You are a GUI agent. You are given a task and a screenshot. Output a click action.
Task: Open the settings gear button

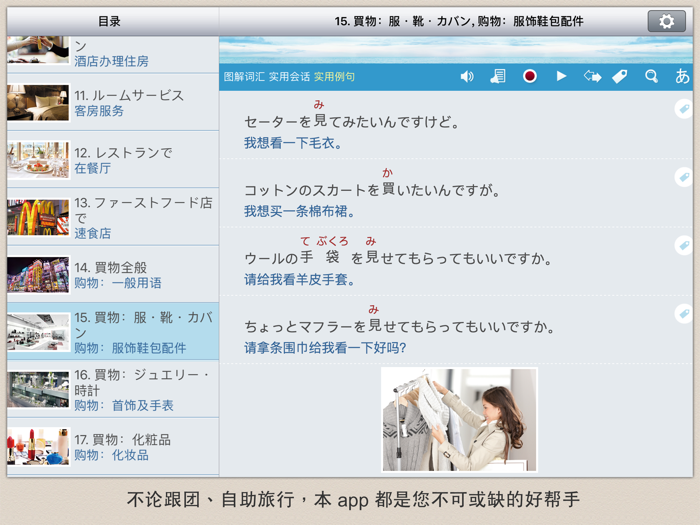point(667,21)
